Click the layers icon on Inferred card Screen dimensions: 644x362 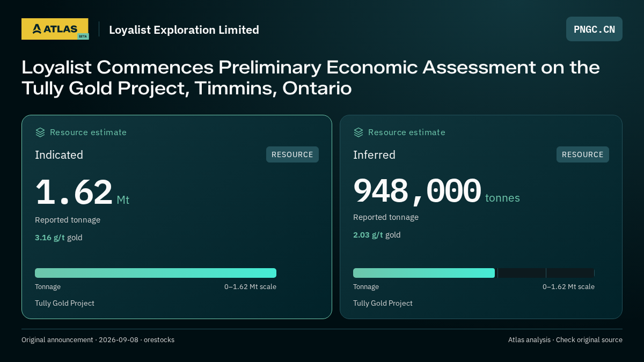358,132
